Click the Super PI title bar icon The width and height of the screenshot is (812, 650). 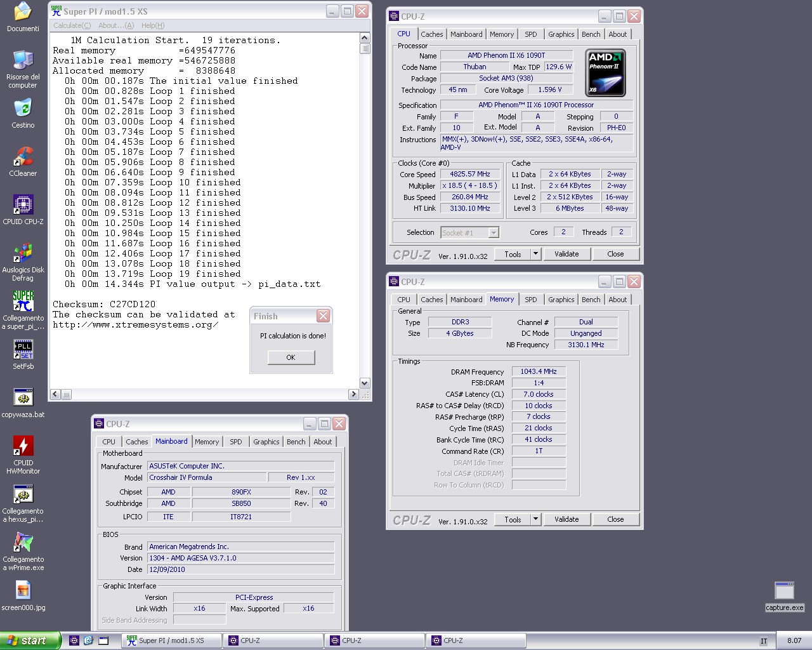tap(56, 11)
